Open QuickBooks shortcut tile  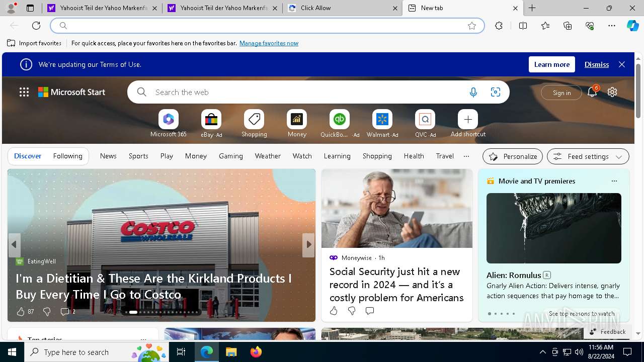340,123
